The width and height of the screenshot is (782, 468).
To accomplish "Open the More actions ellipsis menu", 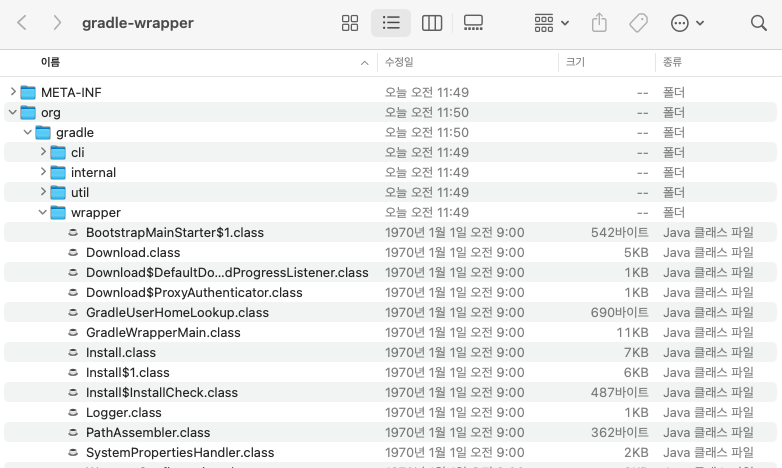I will (x=687, y=23).
